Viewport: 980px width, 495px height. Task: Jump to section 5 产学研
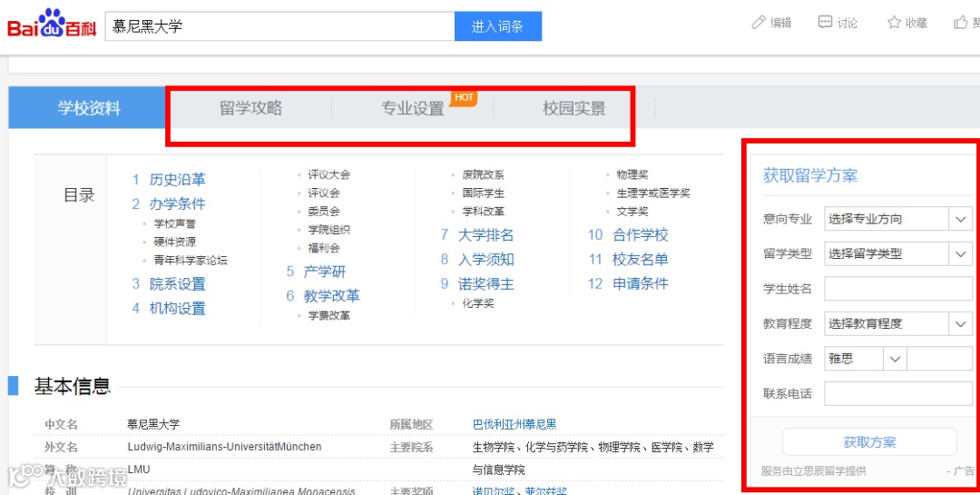[x=324, y=272]
